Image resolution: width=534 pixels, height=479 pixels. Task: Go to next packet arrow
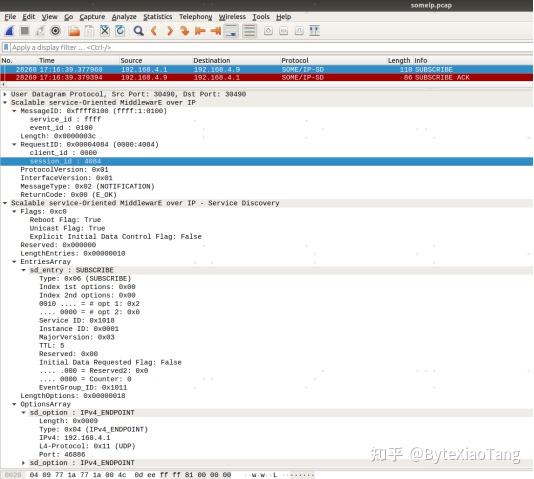[x=170, y=31]
